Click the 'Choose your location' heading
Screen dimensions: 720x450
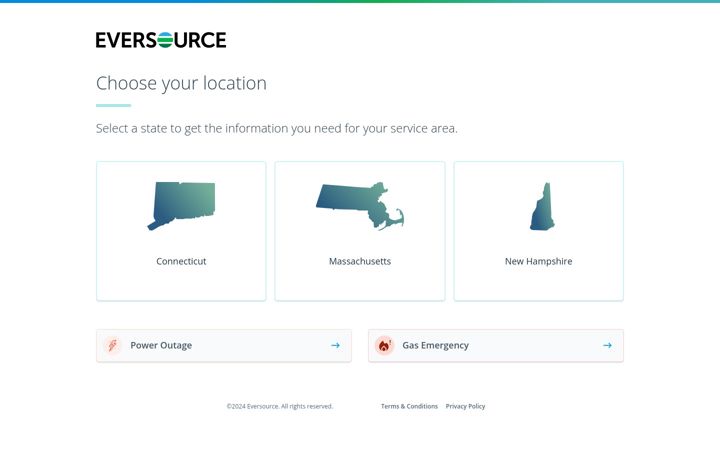[x=181, y=84]
